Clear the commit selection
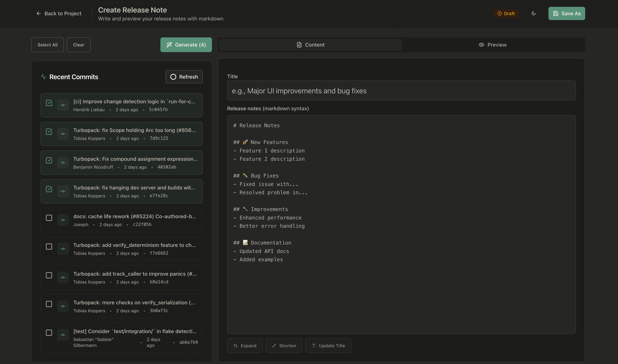Screen dimensions: 618x364 coord(78,45)
